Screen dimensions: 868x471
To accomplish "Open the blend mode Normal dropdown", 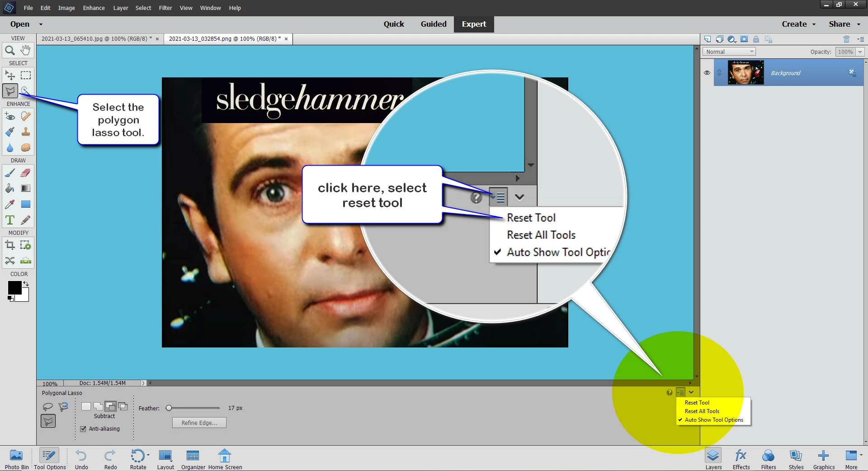I will 729,52.
